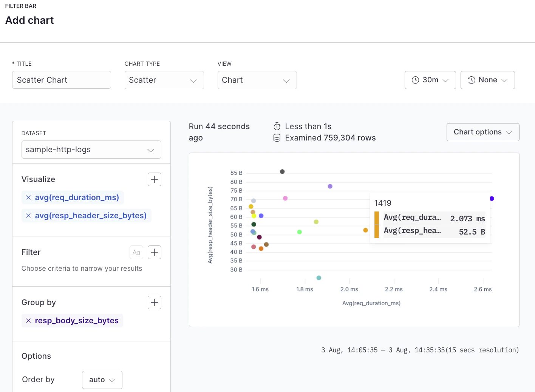Image resolution: width=535 pixels, height=392 pixels.
Task: Click the Aa match-case icon in Filter section
Action: tap(136, 252)
